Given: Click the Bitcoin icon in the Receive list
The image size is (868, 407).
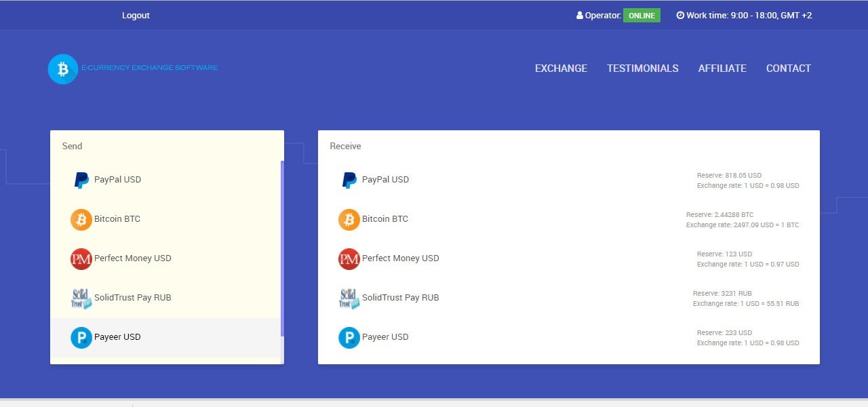Looking at the screenshot, I should pyautogui.click(x=349, y=219).
